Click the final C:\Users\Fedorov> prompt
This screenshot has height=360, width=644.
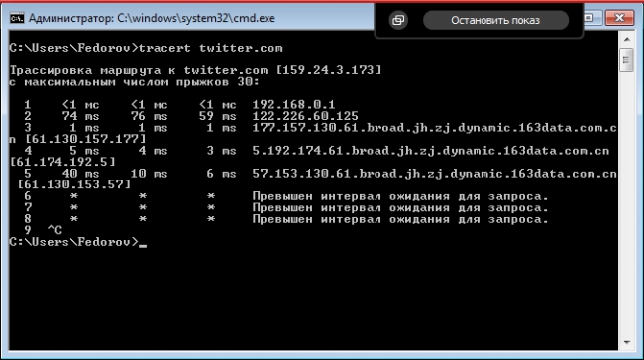tap(74, 242)
